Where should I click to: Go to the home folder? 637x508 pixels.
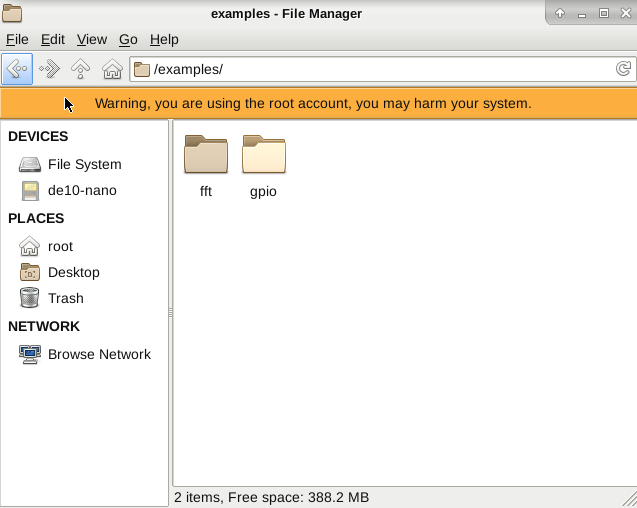click(x=112, y=69)
